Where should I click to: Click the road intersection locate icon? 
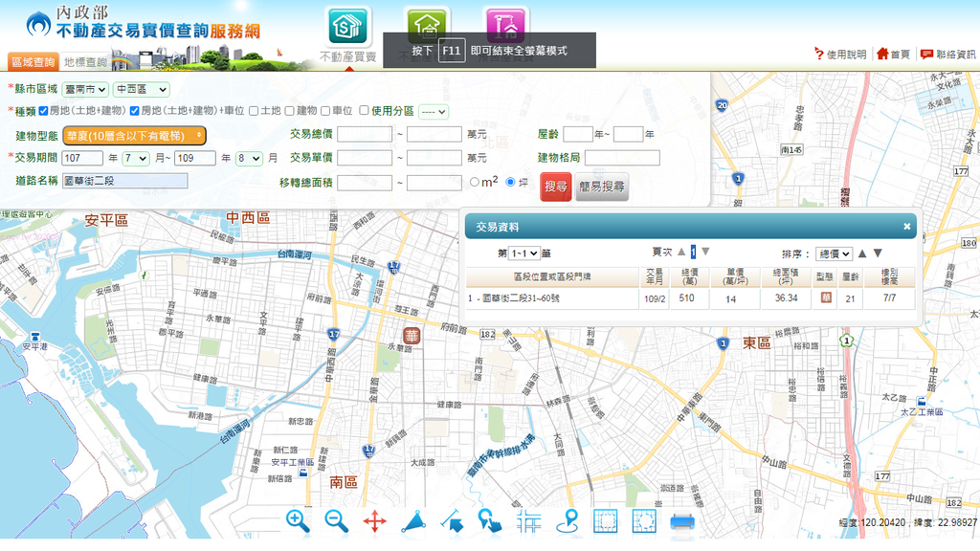click(528, 521)
